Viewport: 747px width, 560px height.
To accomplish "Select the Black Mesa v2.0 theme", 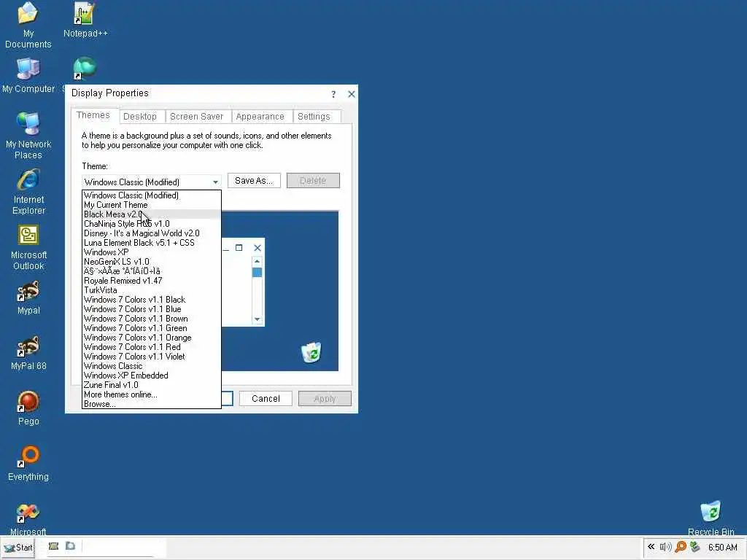I will coord(152,214).
